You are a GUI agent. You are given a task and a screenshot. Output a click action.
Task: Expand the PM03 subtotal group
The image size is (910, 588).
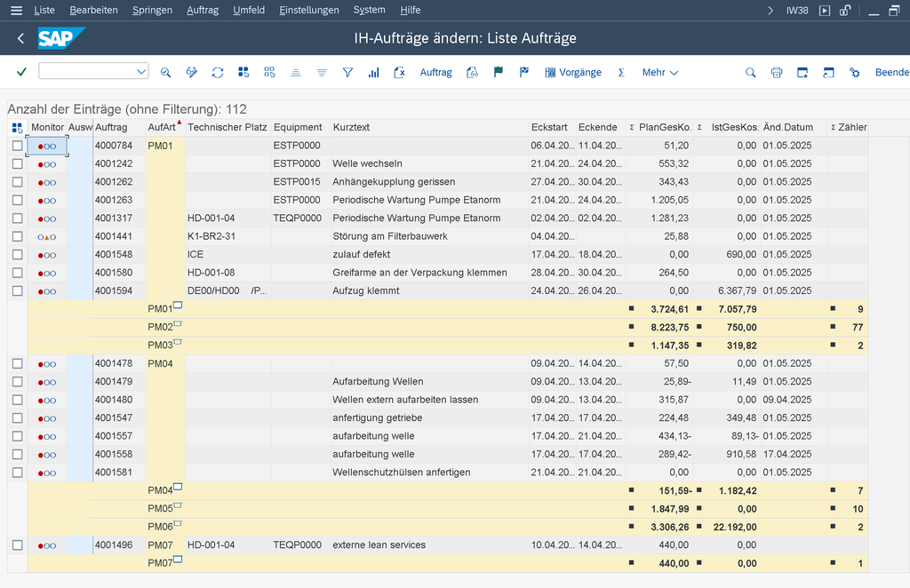click(178, 342)
